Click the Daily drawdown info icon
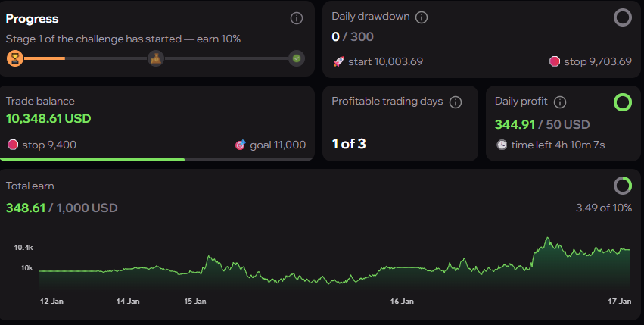This screenshot has height=325, width=644. (x=422, y=17)
